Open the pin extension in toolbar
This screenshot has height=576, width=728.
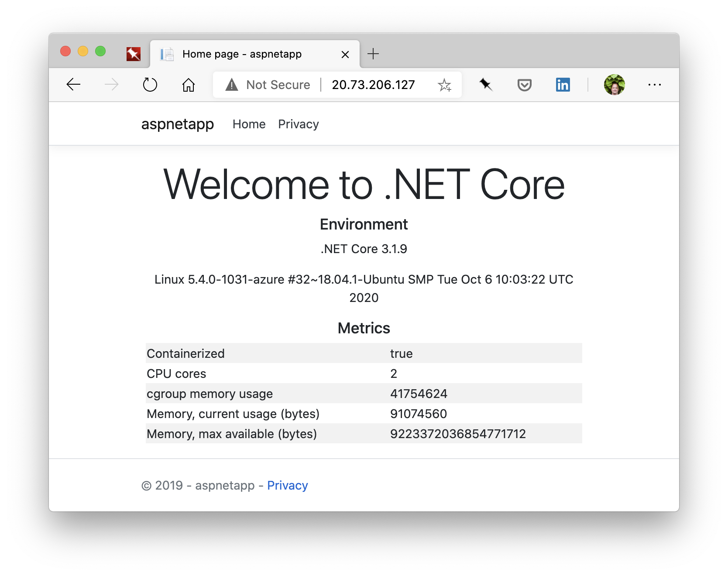coord(486,84)
